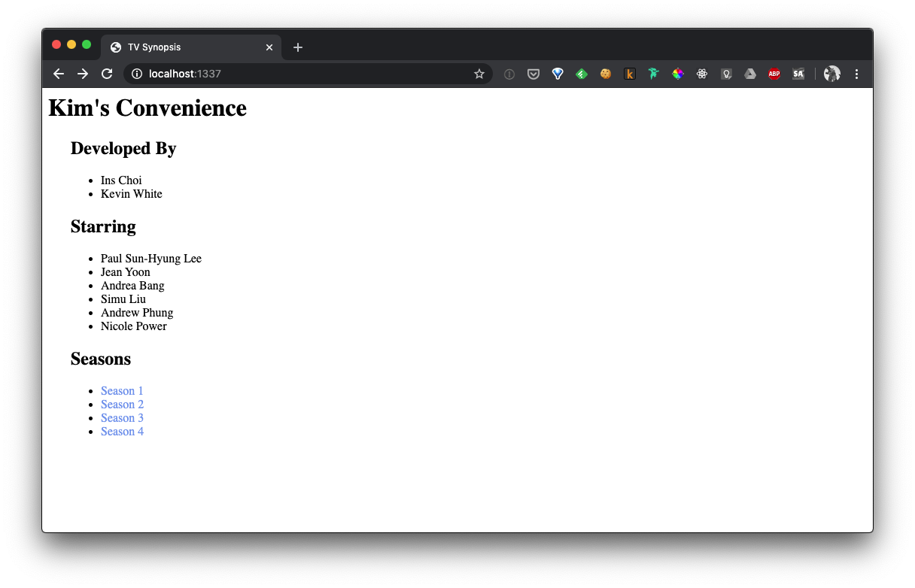Screen dimensions: 915x588
Task: Click the Starring heading
Action: pos(103,227)
